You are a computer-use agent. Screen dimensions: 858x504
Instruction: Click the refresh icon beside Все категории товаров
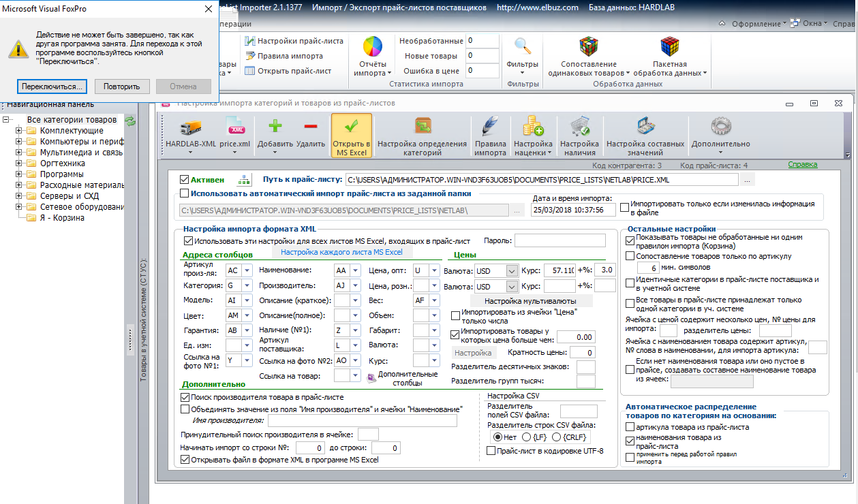[x=130, y=120]
